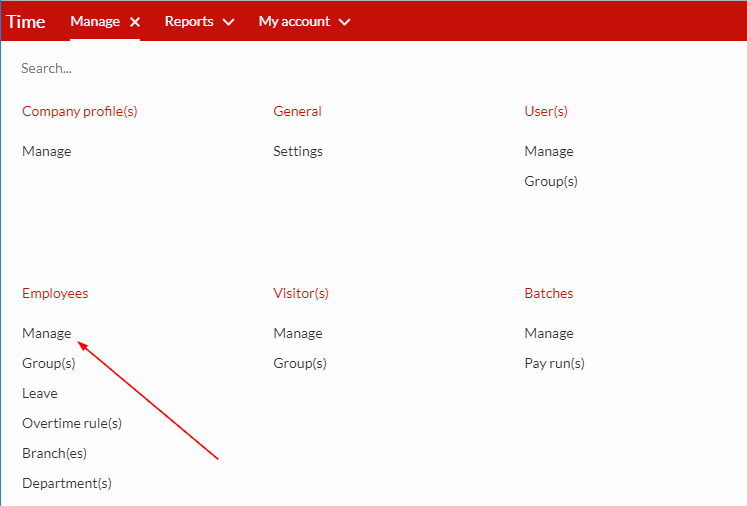
Task: Open Manage under Employees
Action: click(47, 334)
